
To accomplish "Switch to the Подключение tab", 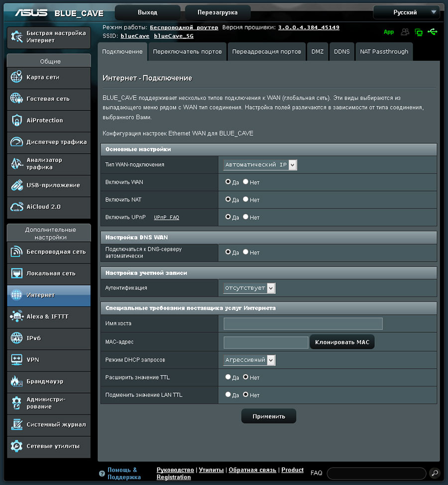I will click(x=122, y=52).
